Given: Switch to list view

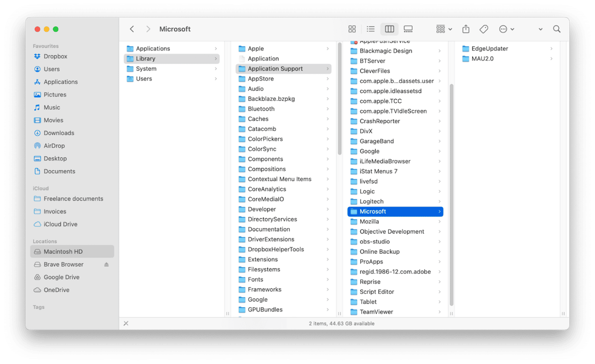Looking at the screenshot, I should (x=370, y=29).
